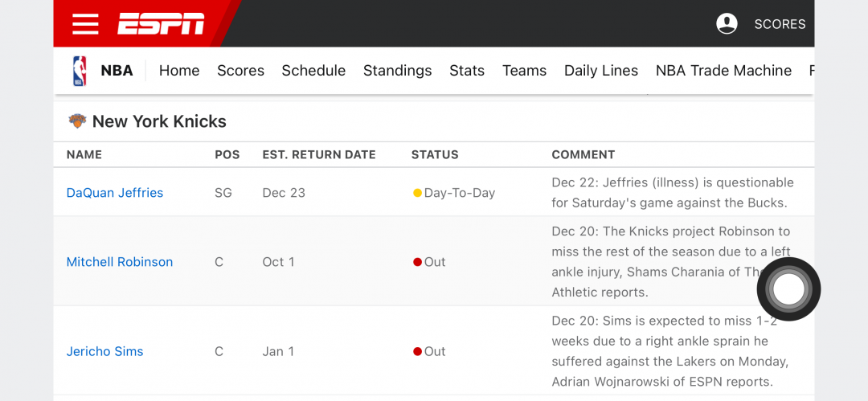
Task: Open DaQuan Jeffries player link
Action: pyautogui.click(x=115, y=193)
